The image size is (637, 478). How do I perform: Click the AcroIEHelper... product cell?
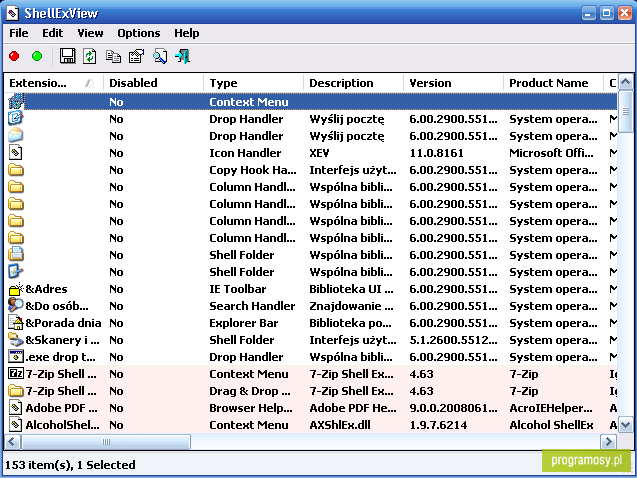click(551, 408)
